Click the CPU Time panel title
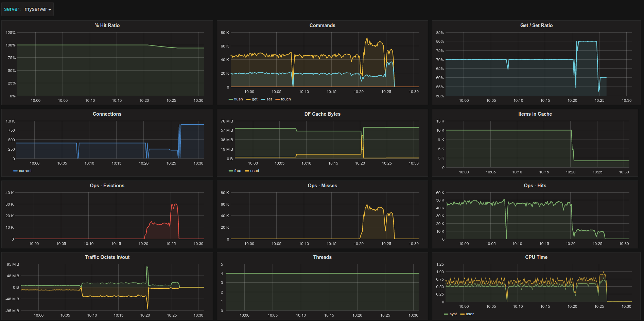Viewport: 644px width, 321px height. (x=536, y=257)
